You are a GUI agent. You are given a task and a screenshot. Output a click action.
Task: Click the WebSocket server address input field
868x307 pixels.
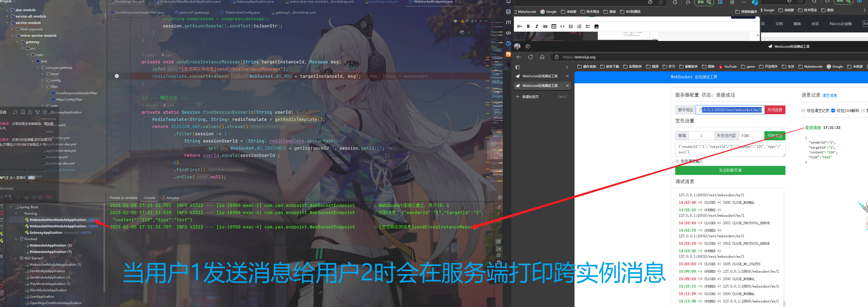pos(730,109)
